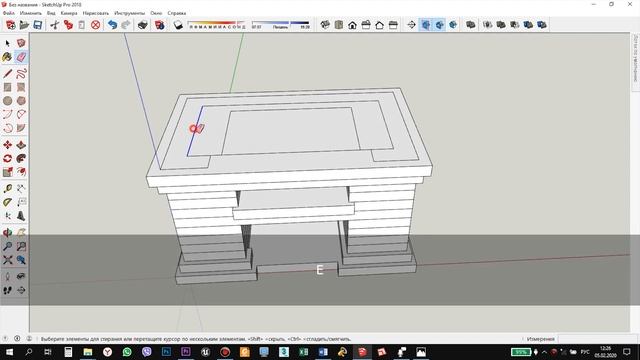
Task: Open WhatsApp from the taskbar
Action: pos(127,352)
